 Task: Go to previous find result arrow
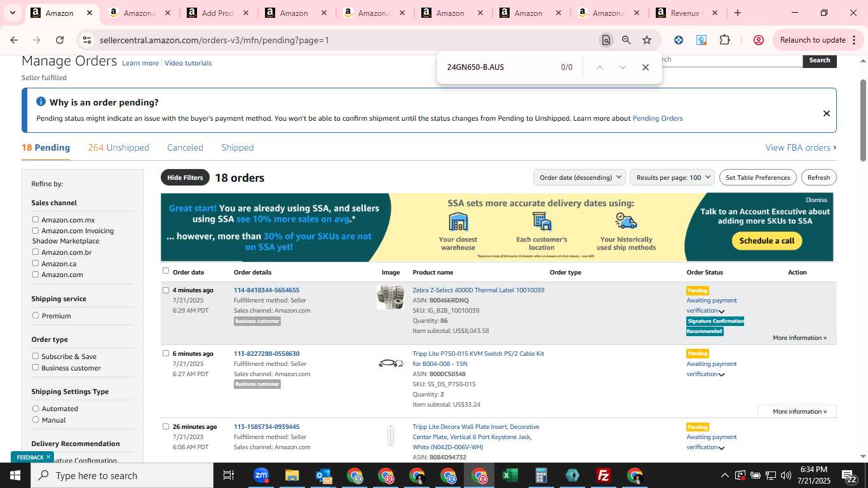coord(599,67)
